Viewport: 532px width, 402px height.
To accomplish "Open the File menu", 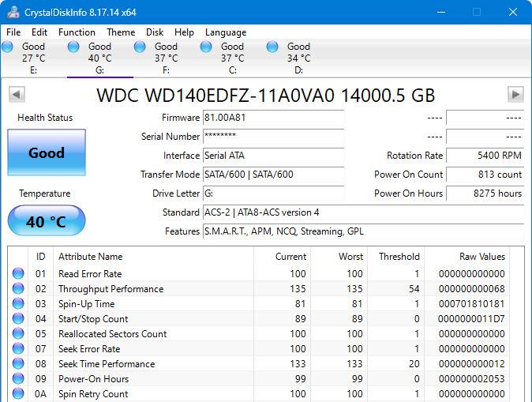I will 14,32.
